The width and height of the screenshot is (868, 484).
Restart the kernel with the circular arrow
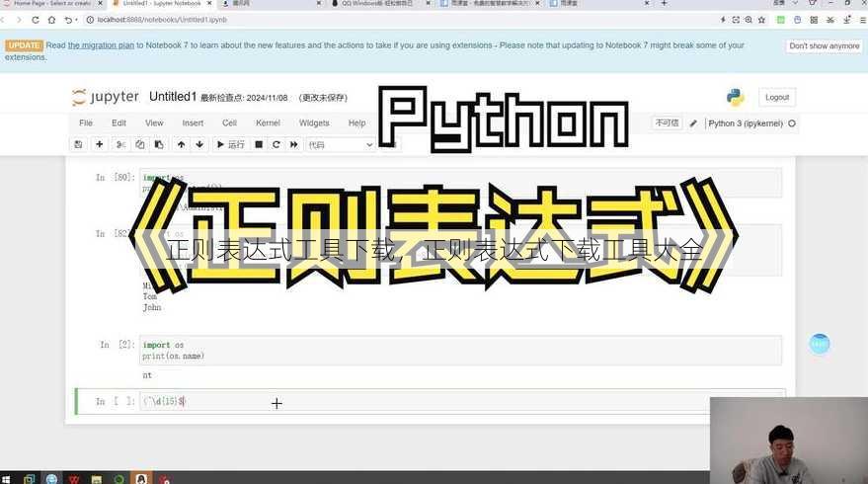point(276,144)
